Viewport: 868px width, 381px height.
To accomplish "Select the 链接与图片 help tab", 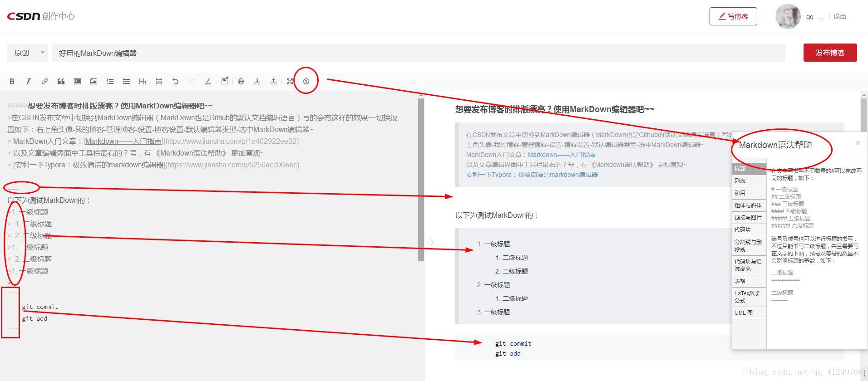I will coord(749,218).
